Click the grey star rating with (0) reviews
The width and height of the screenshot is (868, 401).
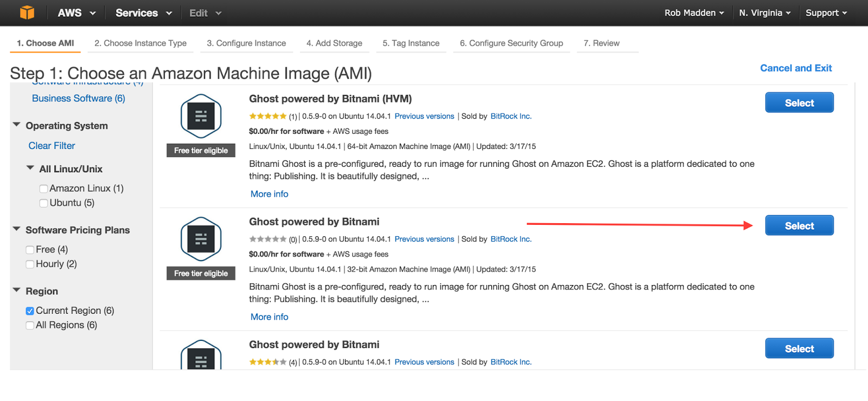pos(267,239)
